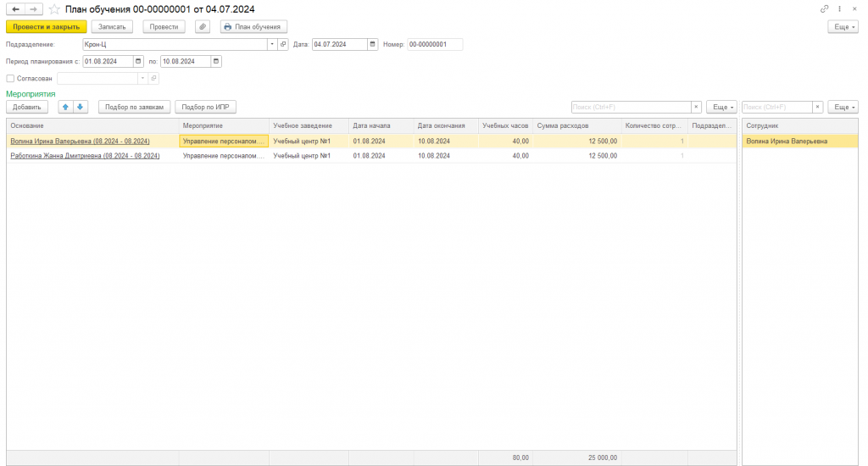Clear the Сотрудник panel search field

coord(818,107)
